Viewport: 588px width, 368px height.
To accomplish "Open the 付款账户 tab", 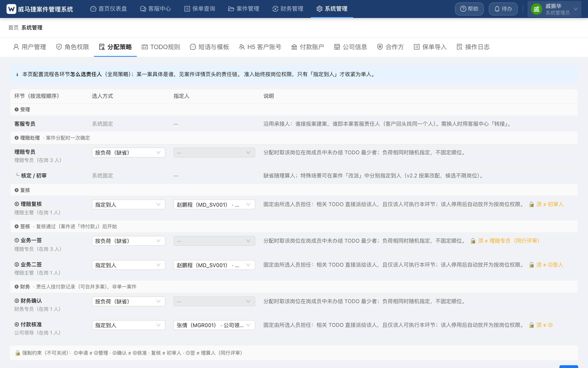I will tap(308, 47).
